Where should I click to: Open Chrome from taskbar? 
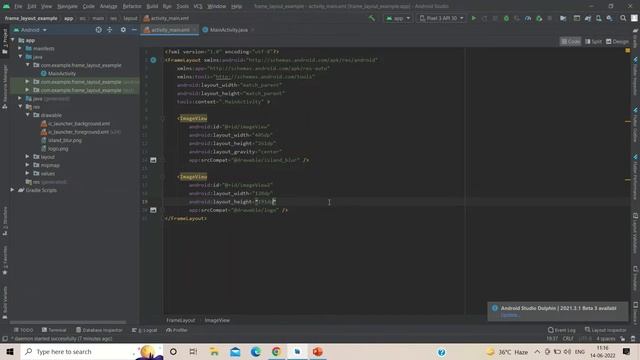(276, 352)
